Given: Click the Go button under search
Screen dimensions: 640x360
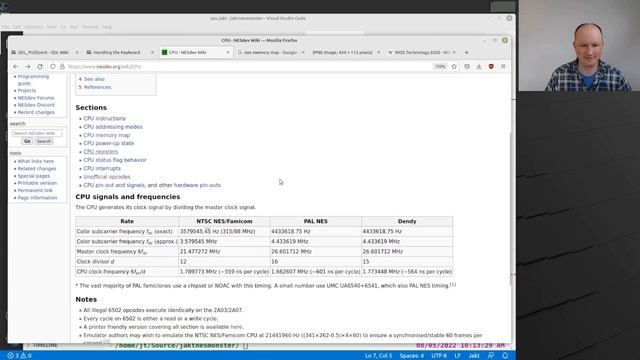Looking at the screenshot, I should point(27,141).
